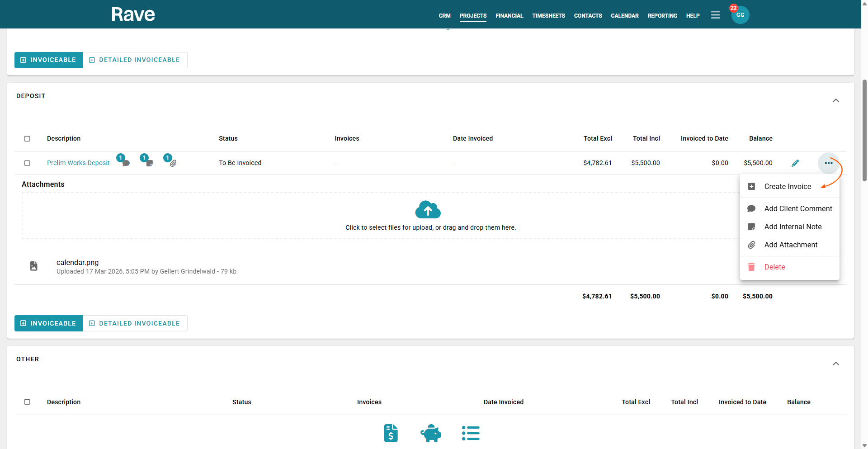Click the three-dot more actions button
This screenshot has width=868, height=449.
pos(828,163)
